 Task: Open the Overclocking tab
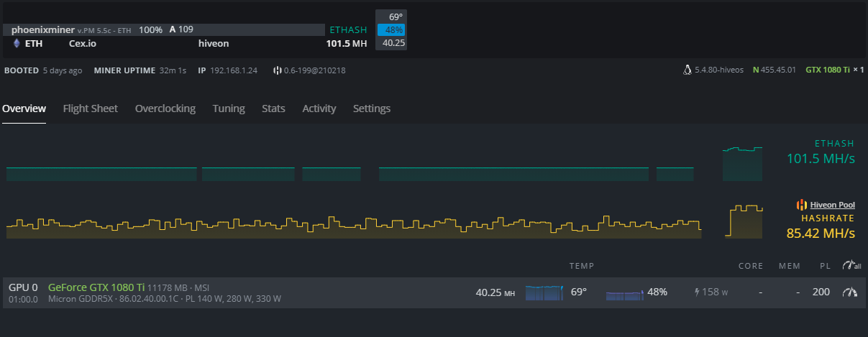165,109
